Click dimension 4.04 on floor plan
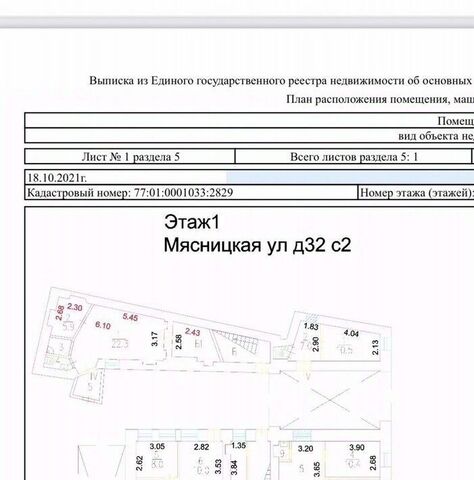Screen dimensions: 474x480 tap(351, 333)
